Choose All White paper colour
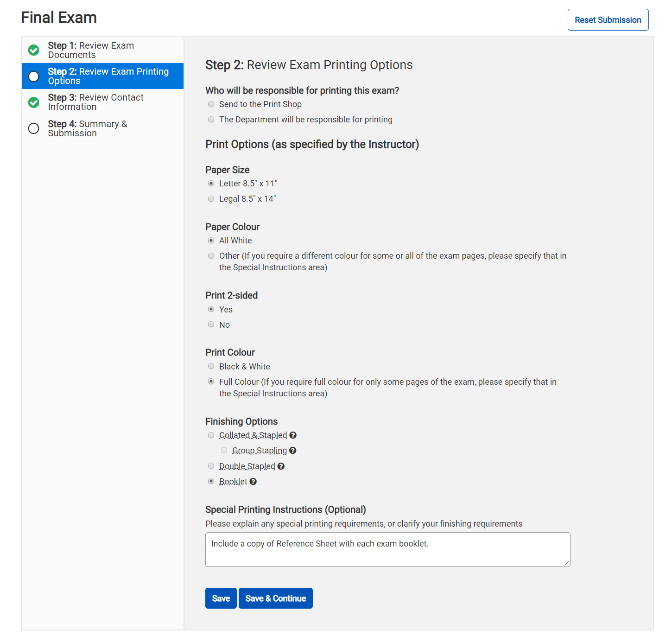Screen dimensions: 672x636 [x=211, y=241]
